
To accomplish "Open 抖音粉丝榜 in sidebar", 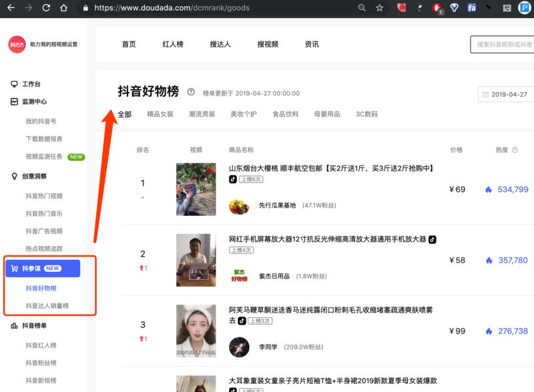I will (x=41, y=363).
